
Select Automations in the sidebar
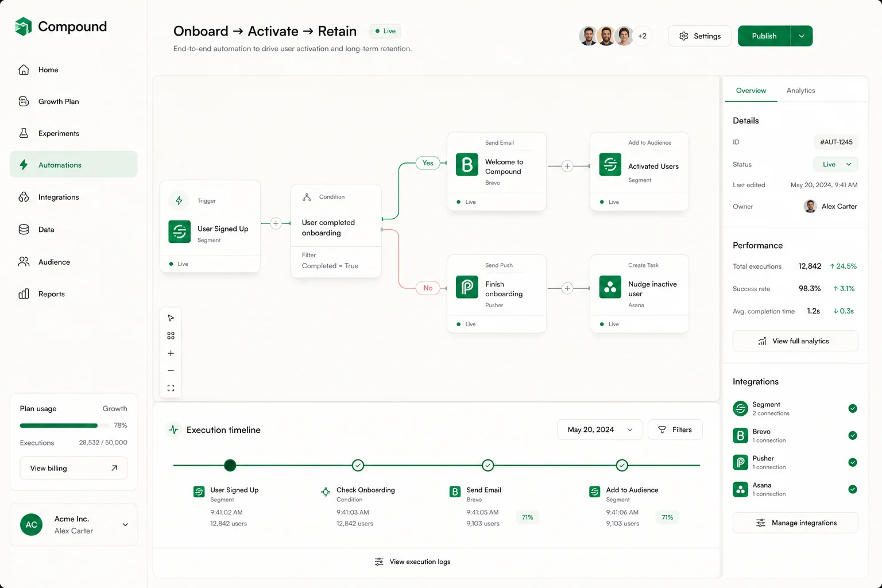73,165
